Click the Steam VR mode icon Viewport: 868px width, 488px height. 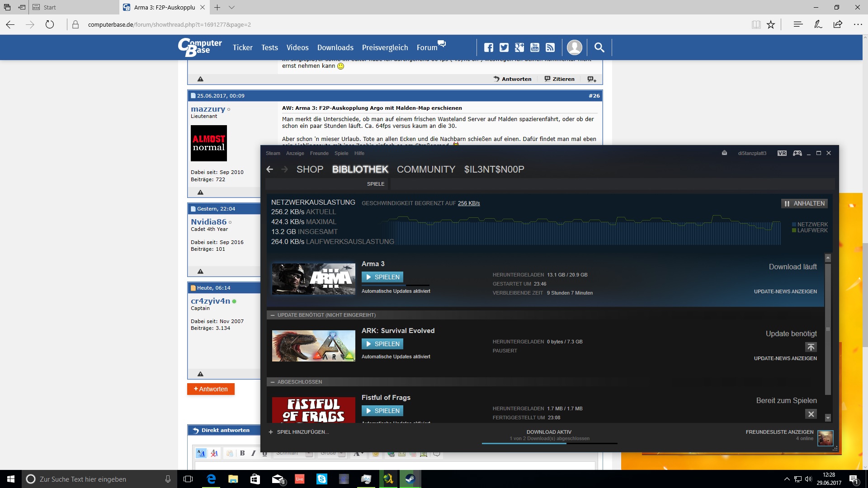pos(782,153)
